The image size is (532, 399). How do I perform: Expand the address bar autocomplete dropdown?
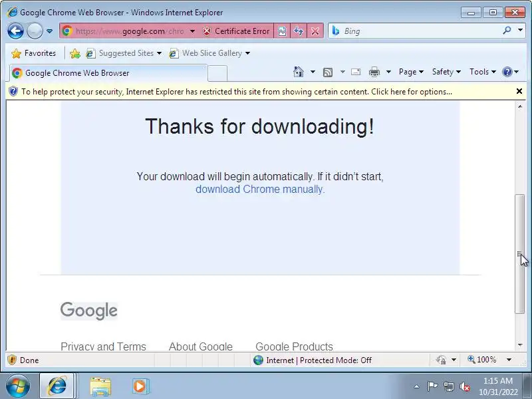pyautogui.click(x=192, y=31)
